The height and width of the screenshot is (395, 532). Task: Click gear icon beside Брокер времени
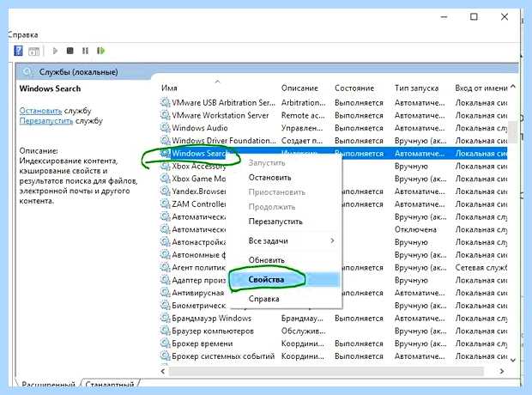coord(165,343)
